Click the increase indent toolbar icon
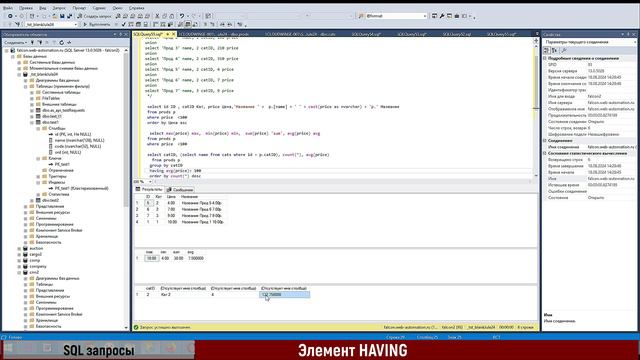 pyautogui.click(x=230, y=24)
